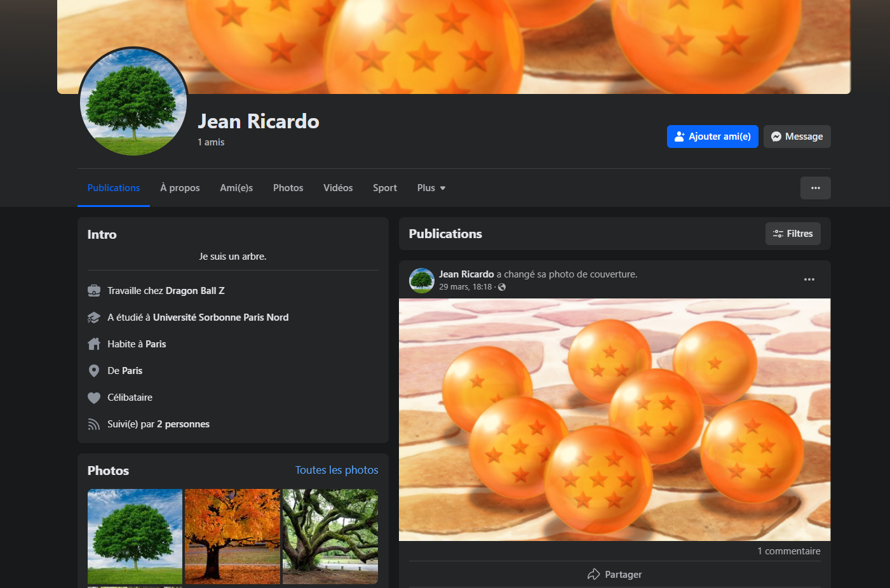890x588 pixels.
Task: Open the Toutes les photos link
Action: [x=337, y=470]
